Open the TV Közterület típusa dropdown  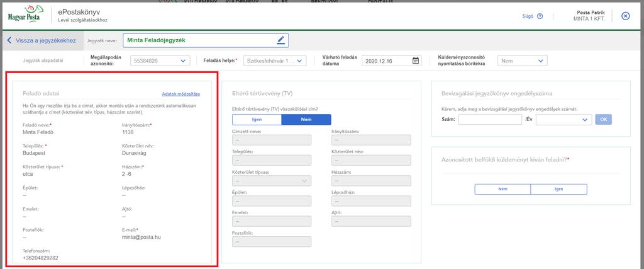272,181
